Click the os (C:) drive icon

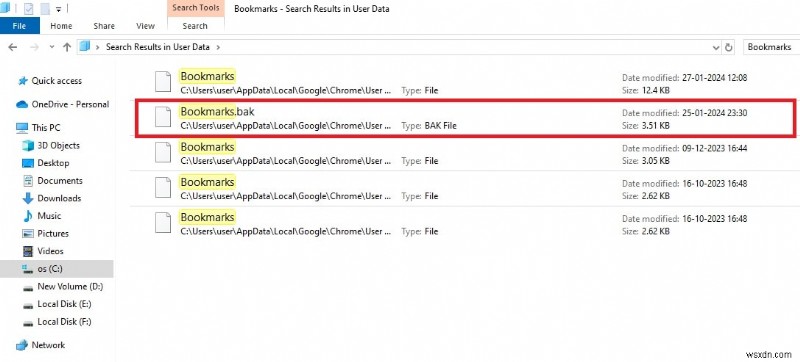[28, 269]
